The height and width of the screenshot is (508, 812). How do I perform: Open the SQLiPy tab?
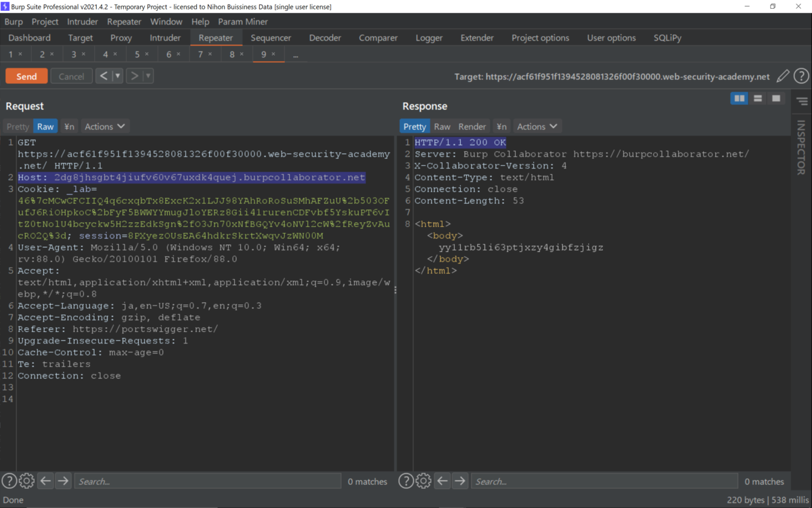click(667, 38)
